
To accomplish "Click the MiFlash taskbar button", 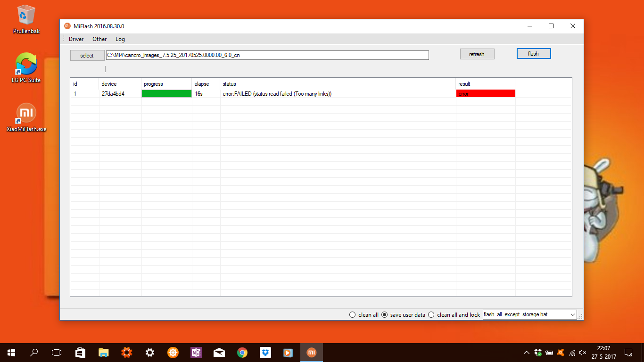I will click(311, 352).
